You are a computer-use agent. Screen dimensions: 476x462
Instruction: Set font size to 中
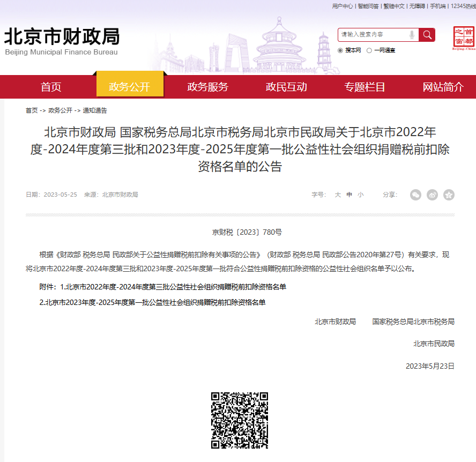pos(349,195)
